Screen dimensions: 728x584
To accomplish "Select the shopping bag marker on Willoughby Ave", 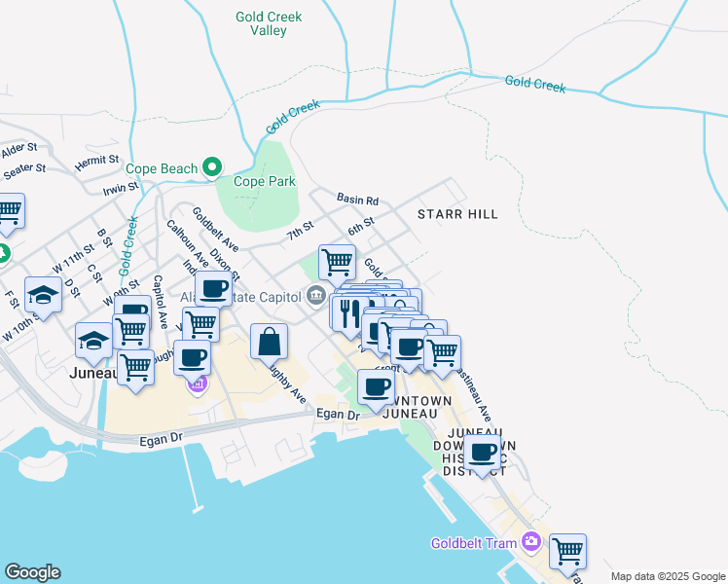I will (x=269, y=344).
